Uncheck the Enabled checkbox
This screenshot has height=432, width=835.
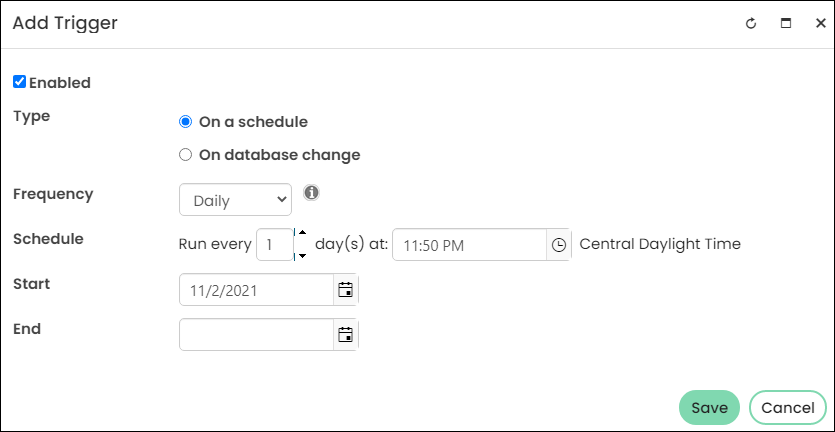(x=20, y=82)
